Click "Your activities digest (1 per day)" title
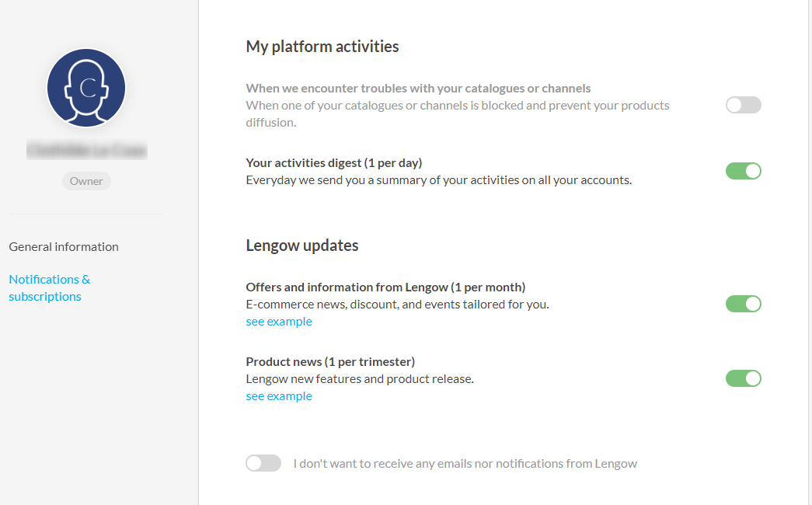The height and width of the screenshot is (505, 812). pyautogui.click(x=334, y=162)
